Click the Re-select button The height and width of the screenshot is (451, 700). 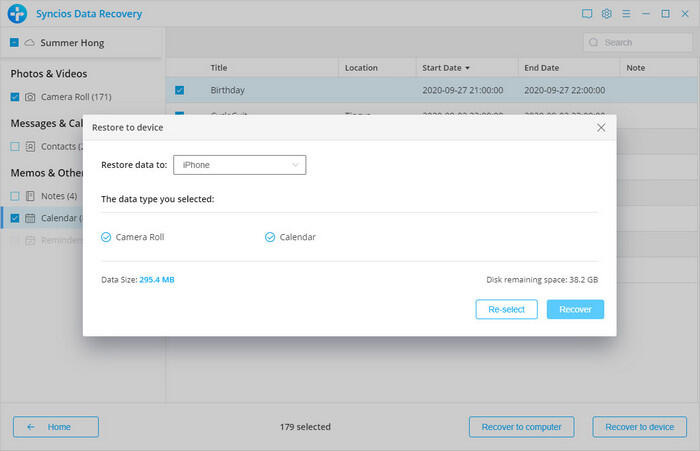(x=507, y=309)
